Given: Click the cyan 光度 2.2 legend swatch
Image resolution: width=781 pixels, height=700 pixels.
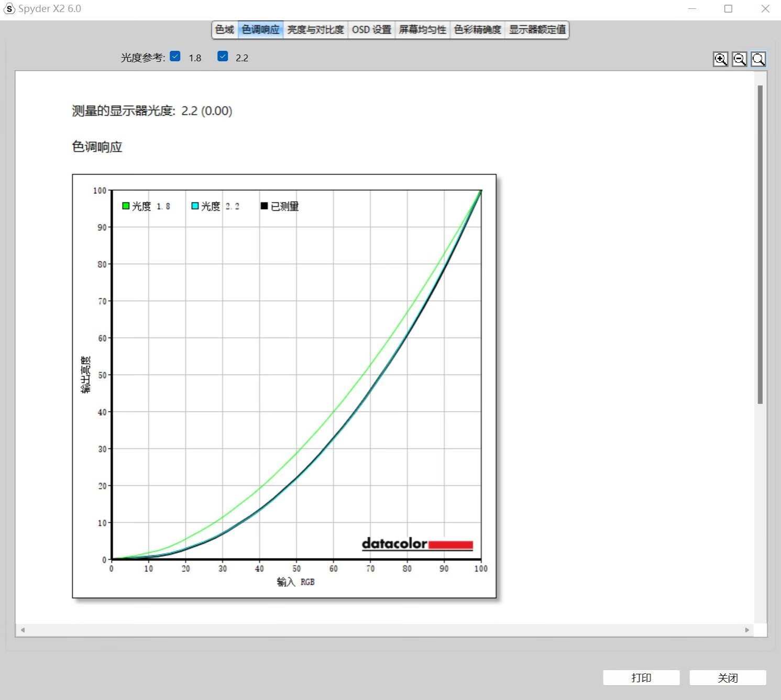Looking at the screenshot, I should pyautogui.click(x=195, y=206).
